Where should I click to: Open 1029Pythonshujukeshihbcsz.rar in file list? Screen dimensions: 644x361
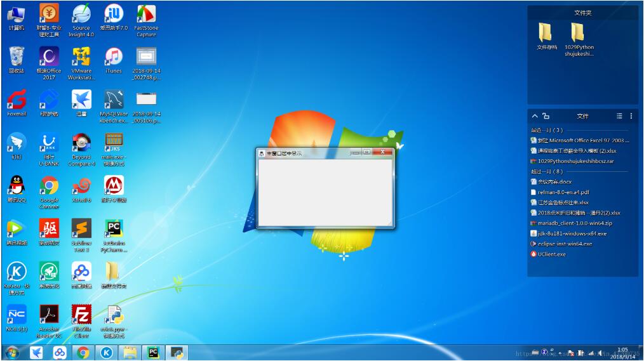572,161
